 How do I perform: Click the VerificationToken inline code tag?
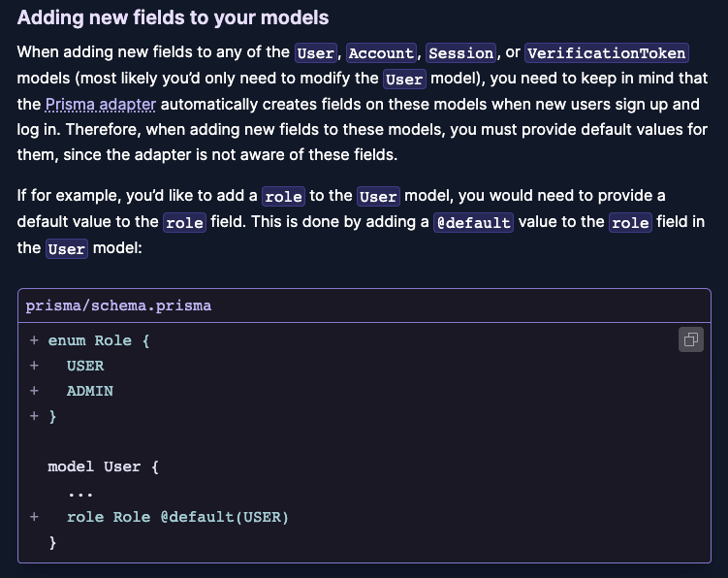pyautogui.click(x=606, y=54)
